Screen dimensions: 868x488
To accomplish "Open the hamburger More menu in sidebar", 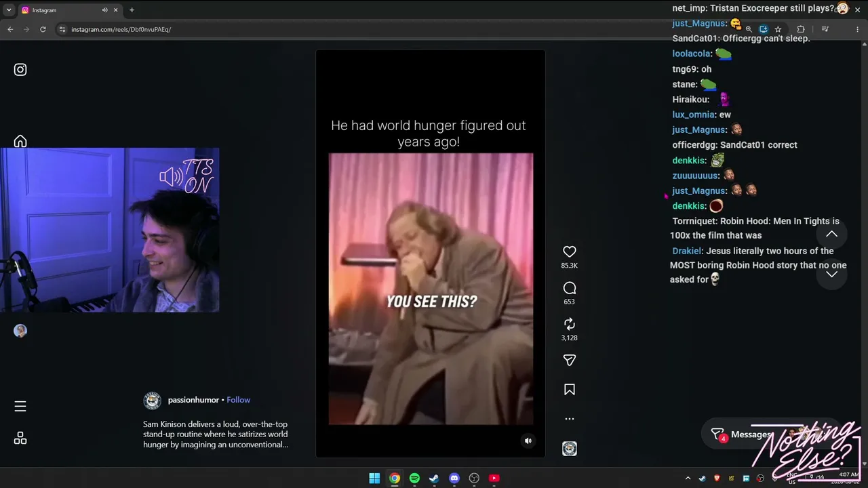I will 20,406.
